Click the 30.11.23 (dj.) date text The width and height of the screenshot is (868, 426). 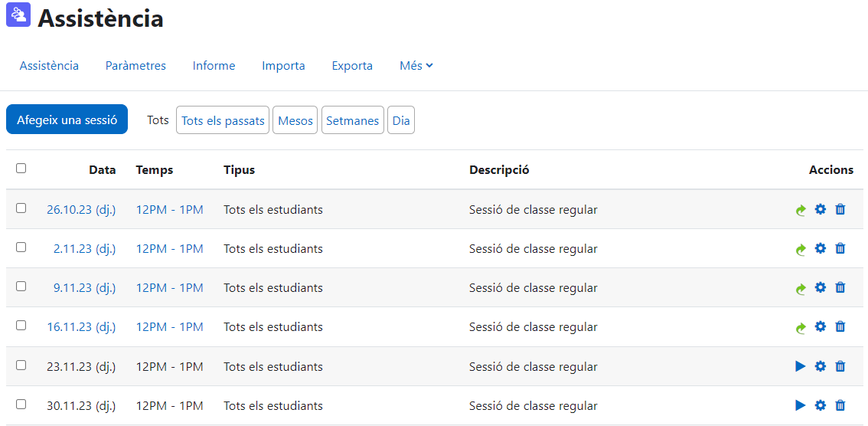coord(81,406)
